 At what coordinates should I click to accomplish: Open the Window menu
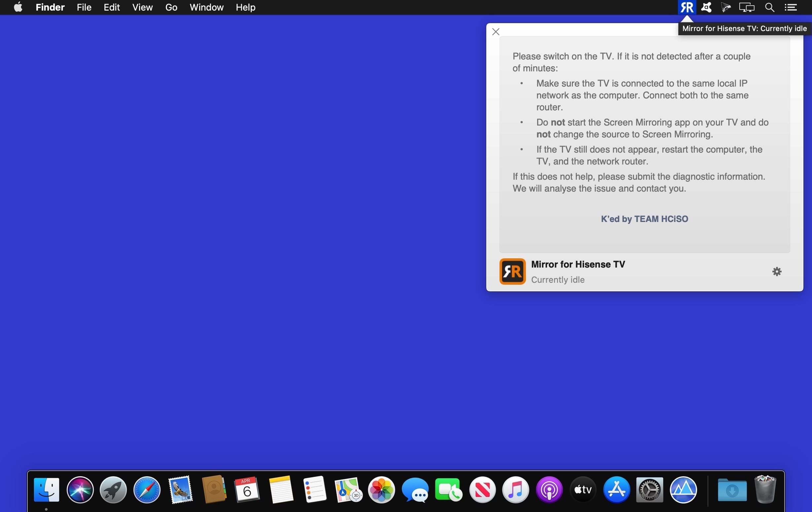point(206,7)
